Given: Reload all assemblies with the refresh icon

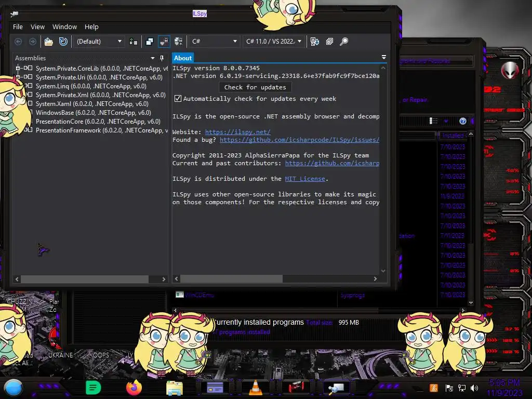Looking at the screenshot, I should click(63, 42).
